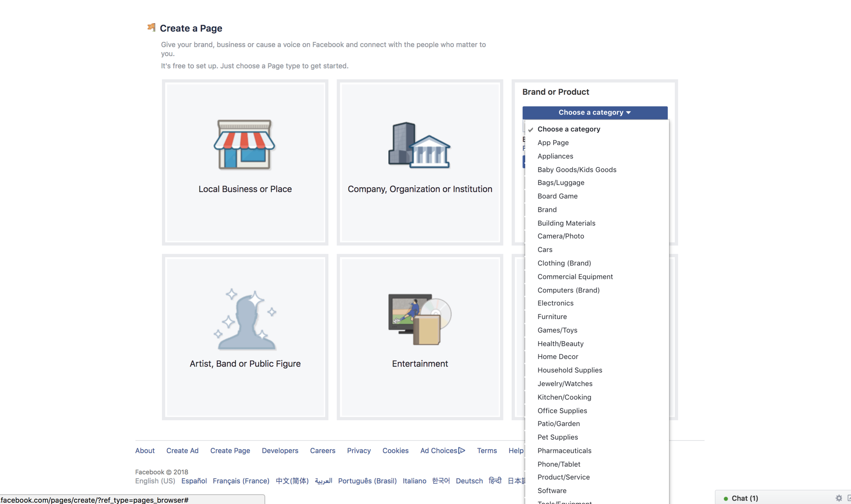Switch language to 中文(简体)
This screenshot has height=504, width=851.
pyautogui.click(x=292, y=481)
